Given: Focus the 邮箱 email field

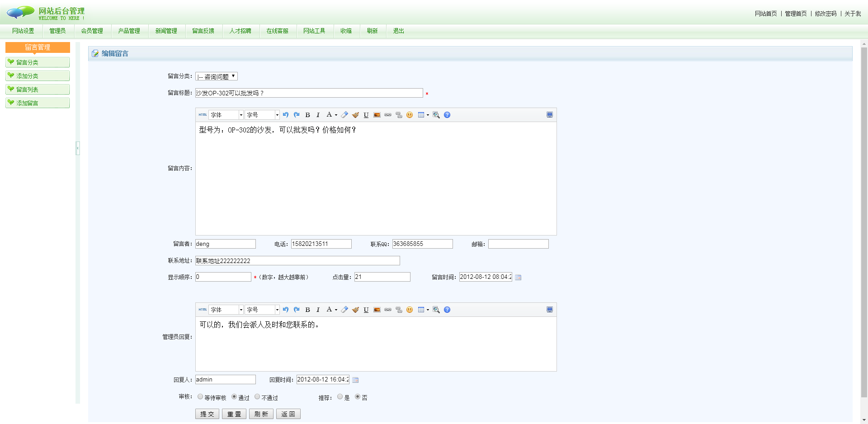Looking at the screenshot, I should [518, 244].
